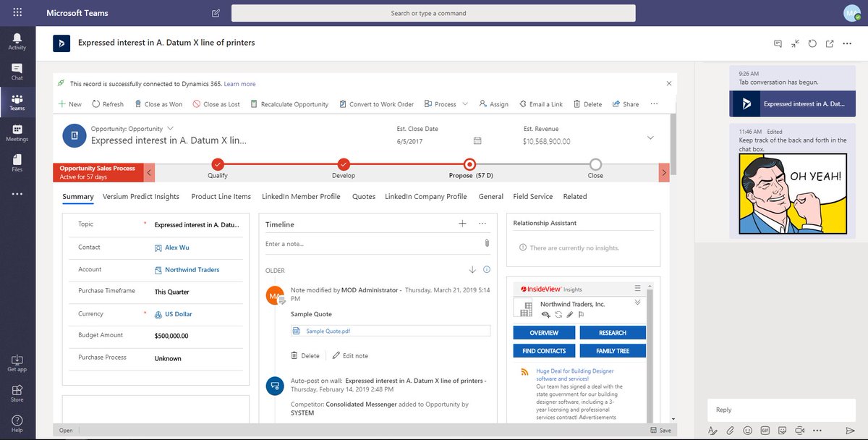Image resolution: width=868 pixels, height=440 pixels.
Task: Open Help at the sidebar bottom
Action: click(x=17, y=423)
